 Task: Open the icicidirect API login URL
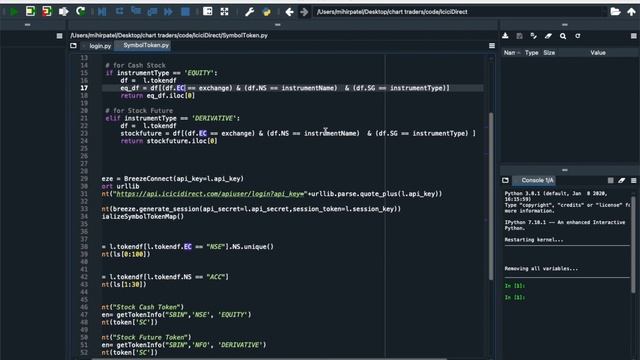tap(210, 194)
